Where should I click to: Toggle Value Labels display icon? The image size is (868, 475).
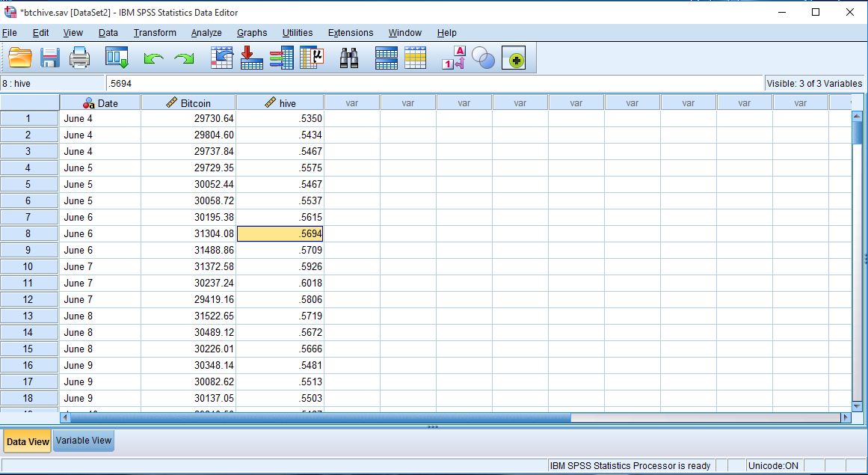tap(453, 58)
